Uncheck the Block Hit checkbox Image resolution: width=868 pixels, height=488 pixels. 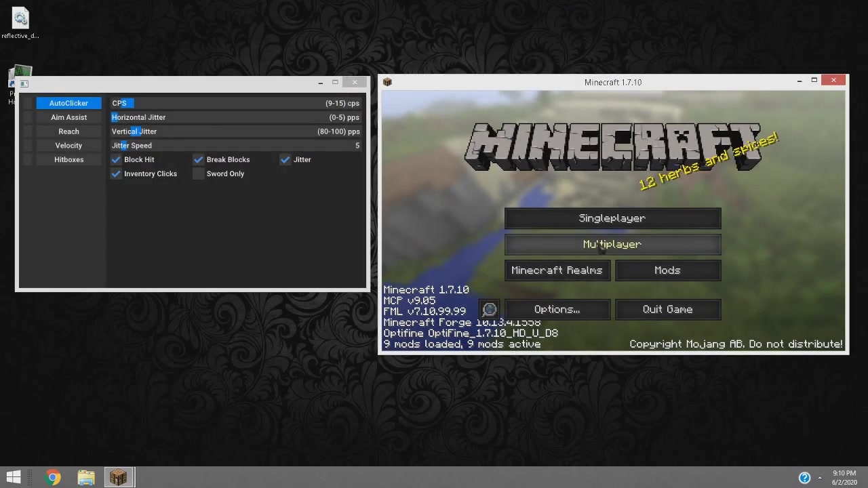coord(116,160)
